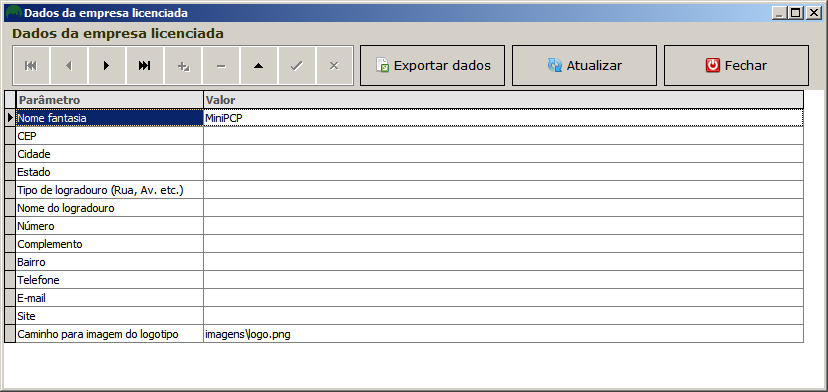The width and height of the screenshot is (828, 392).
Task: Sort by Parâmetro column header
Action: coord(109,100)
